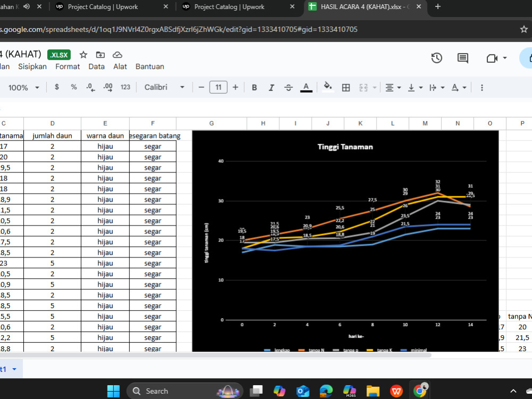532x399 pixels.
Task: Open version history clock icon
Action: coord(437,58)
